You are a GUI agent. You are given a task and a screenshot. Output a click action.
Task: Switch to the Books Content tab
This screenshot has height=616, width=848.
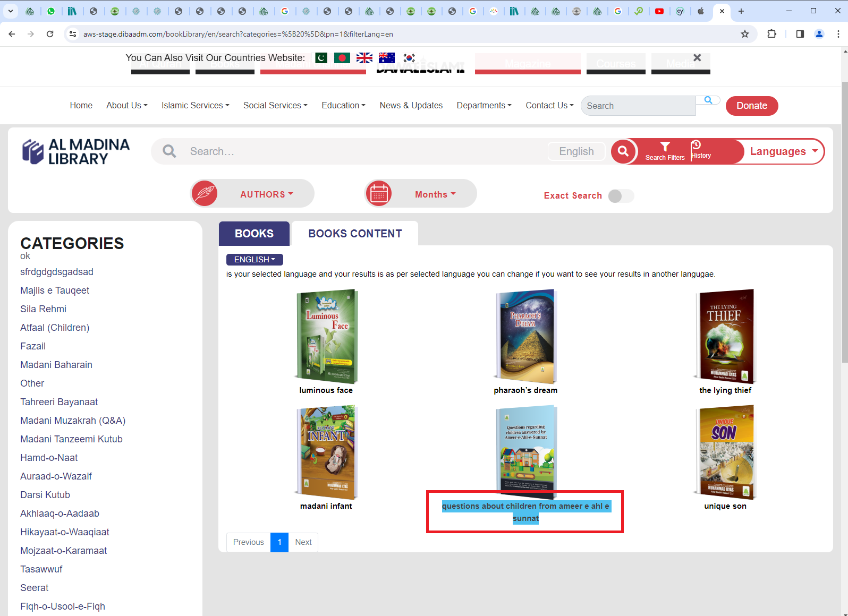pyautogui.click(x=355, y=234)
